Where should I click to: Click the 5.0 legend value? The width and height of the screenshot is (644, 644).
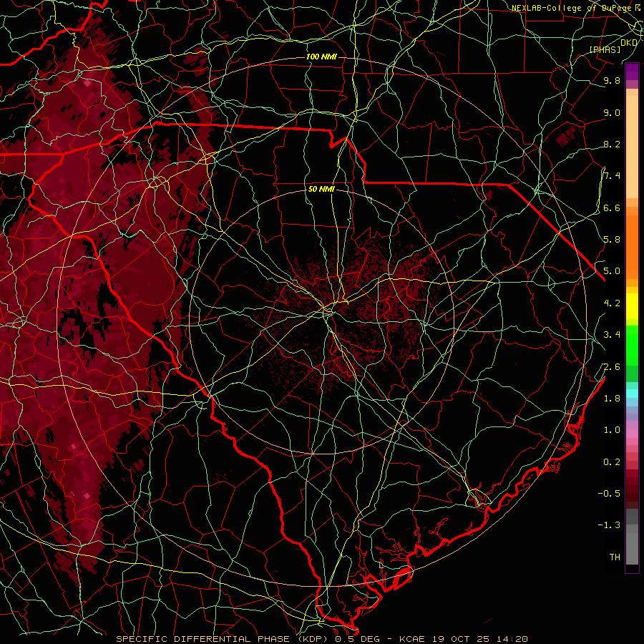[x=612, y=271]
